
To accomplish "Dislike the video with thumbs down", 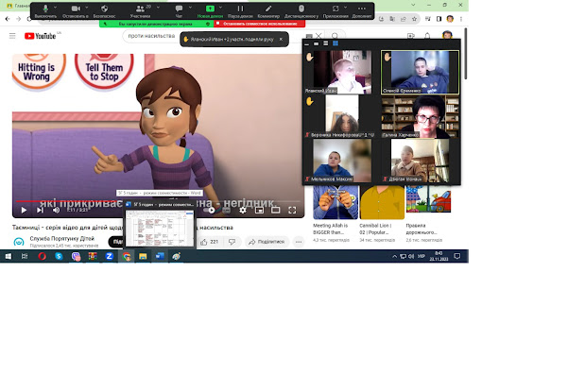I will click(x=232, y=242).
